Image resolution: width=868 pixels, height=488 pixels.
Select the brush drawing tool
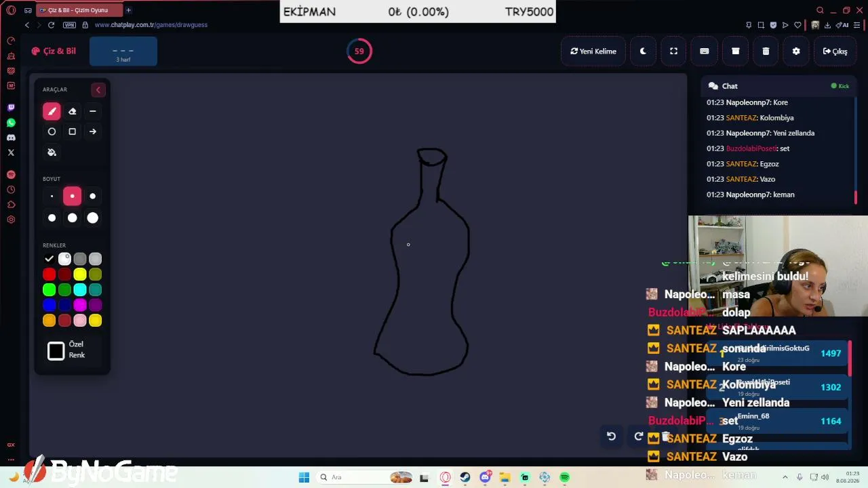(52, 111)
